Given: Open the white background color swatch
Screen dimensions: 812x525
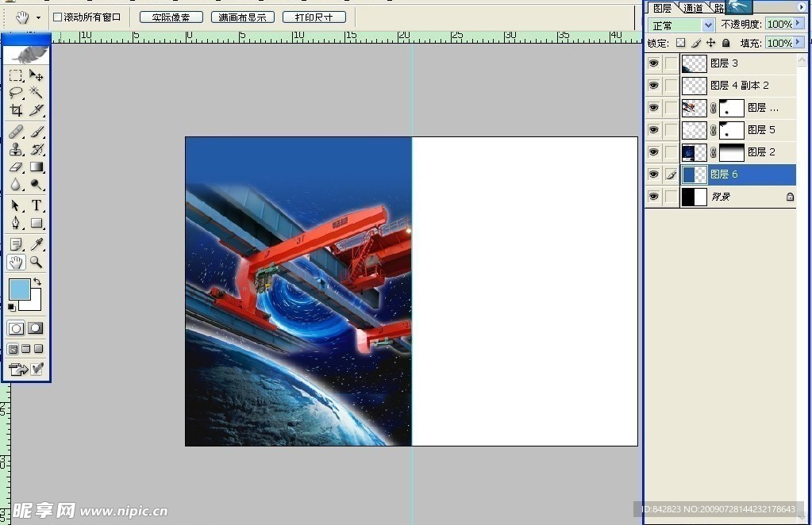Looking at the screenshot, I should (x=34, y=305).
